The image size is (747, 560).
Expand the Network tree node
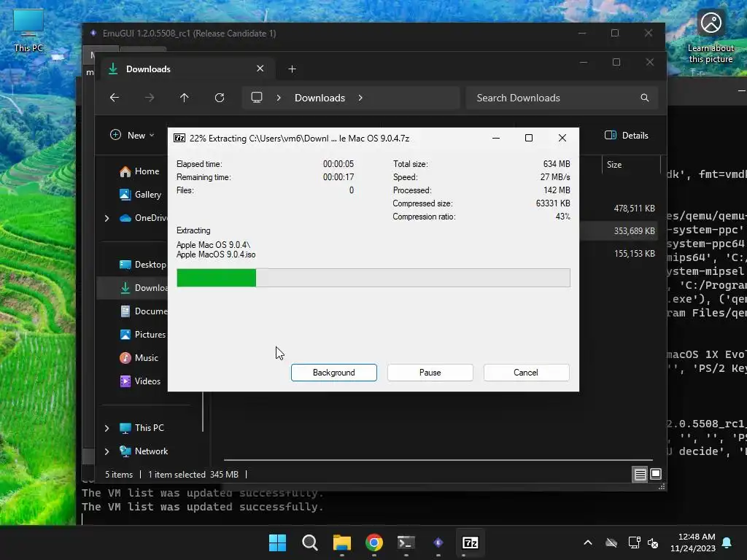107,451
